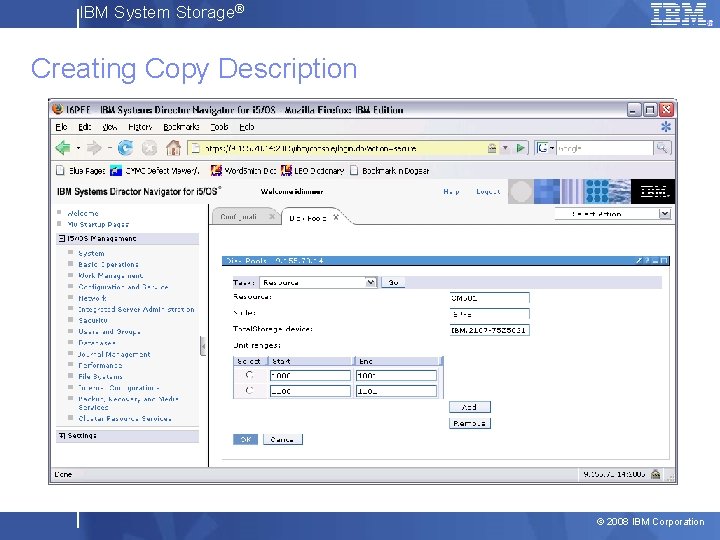
Task: Select the first unit range radio button
Action: (249, 375)
